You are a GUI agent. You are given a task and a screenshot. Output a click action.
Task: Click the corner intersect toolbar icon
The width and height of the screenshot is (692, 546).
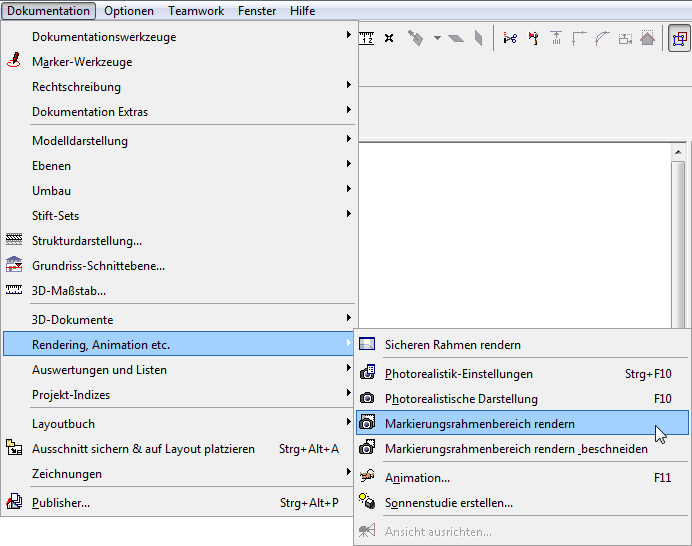point(579,38)
